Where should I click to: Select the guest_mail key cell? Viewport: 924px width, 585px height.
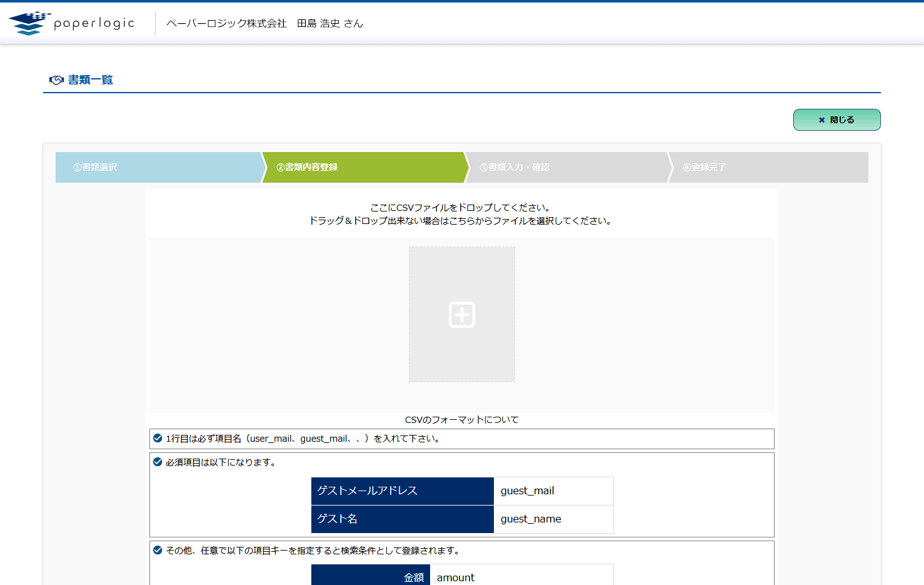click(553, 491)
